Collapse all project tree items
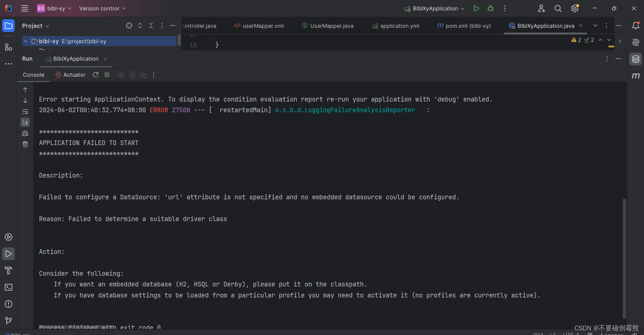 pyautogui.click(x=151, y=25)
